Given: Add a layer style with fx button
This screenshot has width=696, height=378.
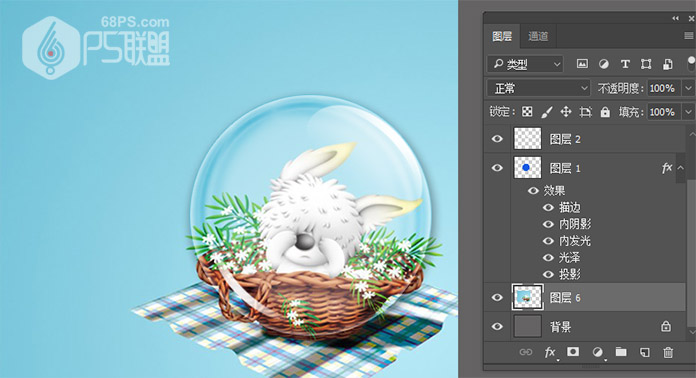Looking at the screenshot, I should point(550,352).
